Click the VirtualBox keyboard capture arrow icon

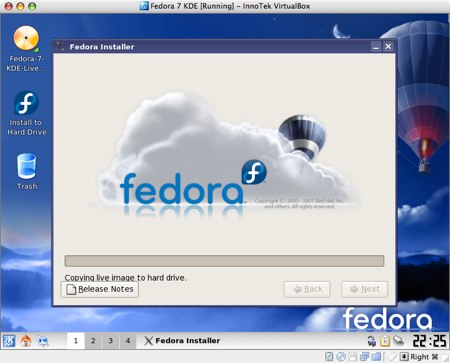(404, 357)
